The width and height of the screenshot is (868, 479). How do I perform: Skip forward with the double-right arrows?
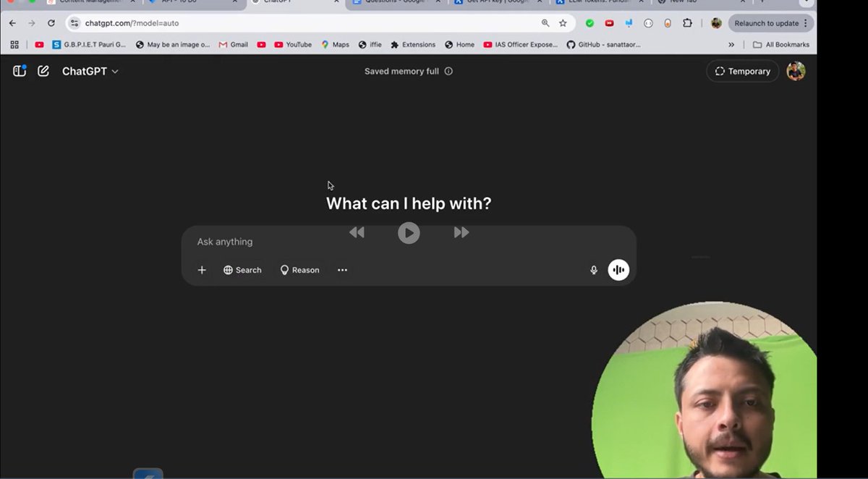(x=461, y=232)
